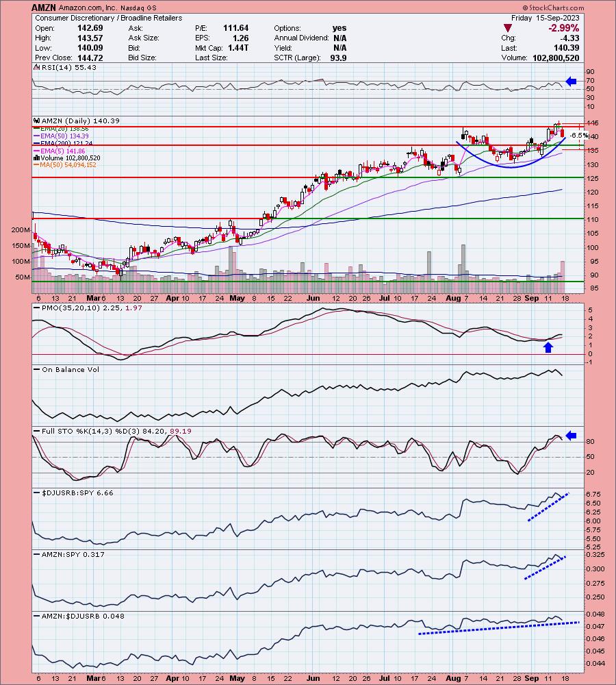Click the High value 143.57

(x=90, y=38)
